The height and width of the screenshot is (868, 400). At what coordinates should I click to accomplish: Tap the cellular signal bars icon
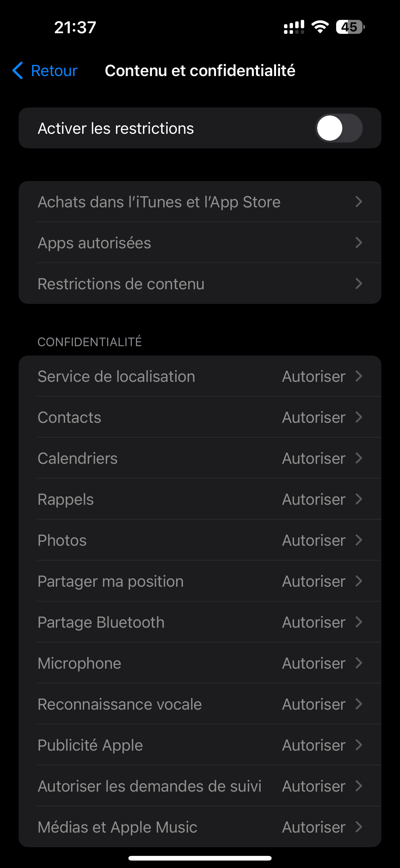pos(294,27)
